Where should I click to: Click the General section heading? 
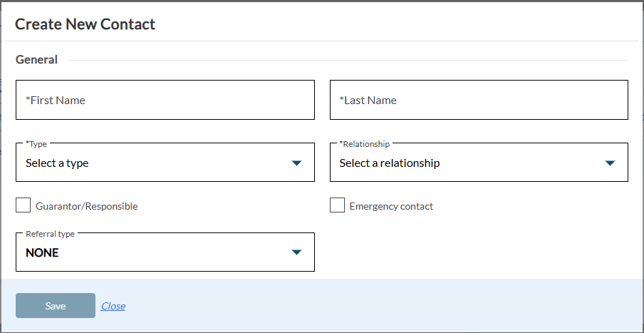pos(36,60)
